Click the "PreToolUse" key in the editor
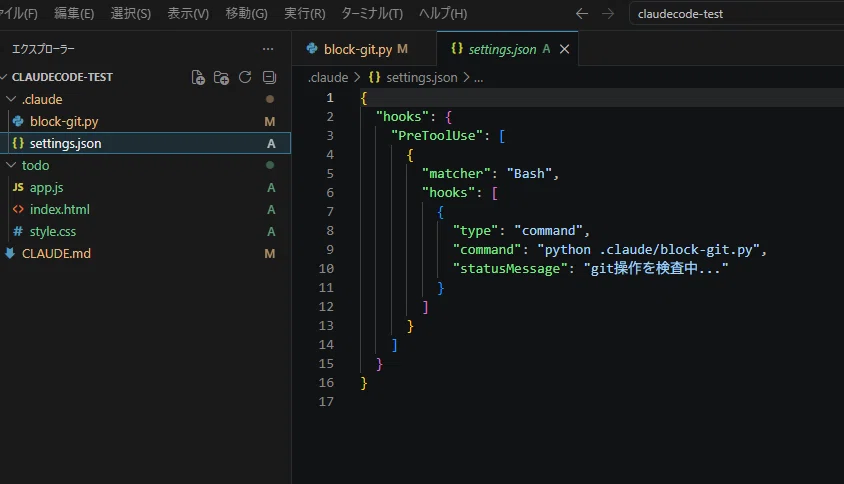844x484 pixels. click(437, 136)
